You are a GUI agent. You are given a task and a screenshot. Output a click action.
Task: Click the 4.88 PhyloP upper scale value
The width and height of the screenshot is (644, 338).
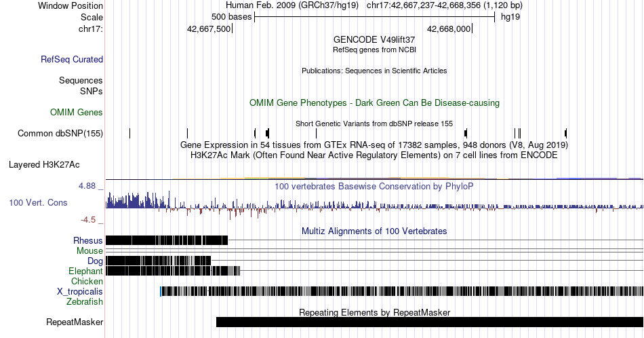point(87,186)
